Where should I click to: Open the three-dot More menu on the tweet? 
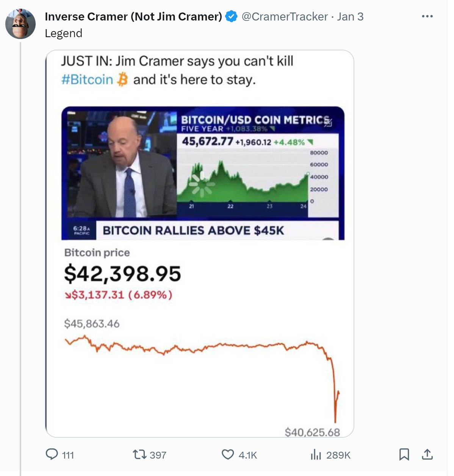tap(427, 16)
